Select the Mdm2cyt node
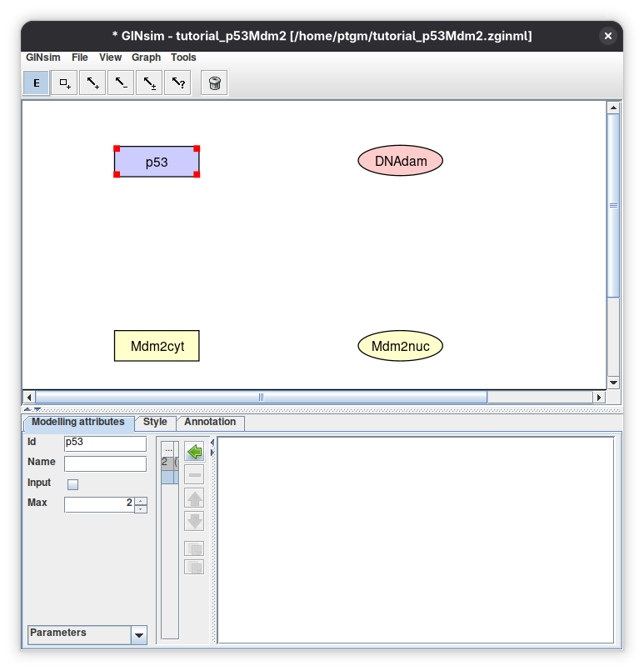 157,346
